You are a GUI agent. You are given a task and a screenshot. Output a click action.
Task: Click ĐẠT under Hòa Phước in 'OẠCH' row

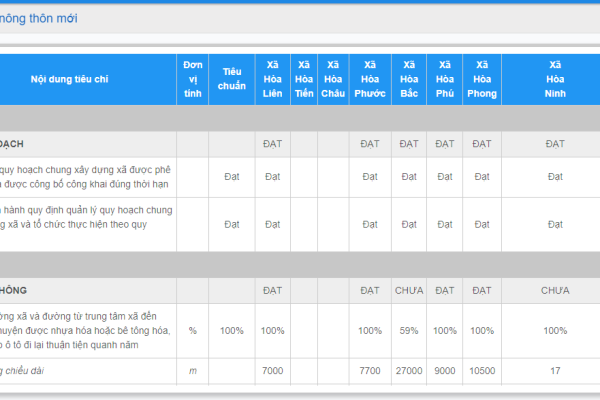pos(370,144)
